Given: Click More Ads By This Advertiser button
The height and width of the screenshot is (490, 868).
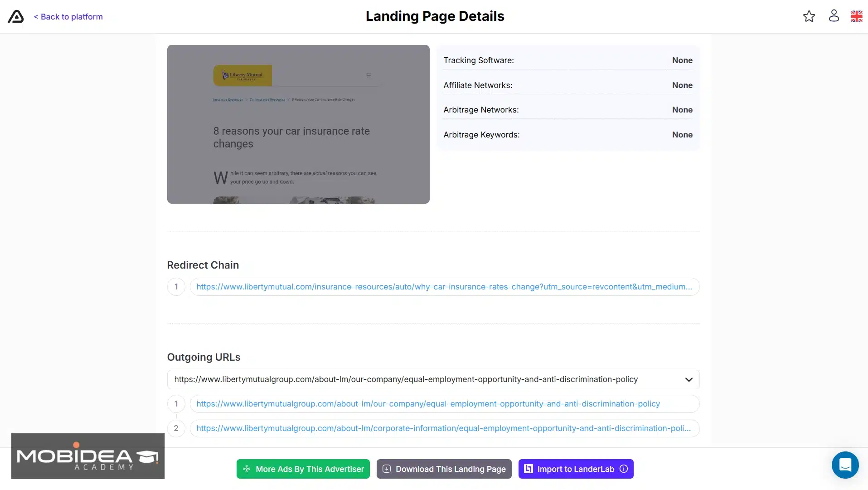Looking at the screenshot, I should [303, 469].
